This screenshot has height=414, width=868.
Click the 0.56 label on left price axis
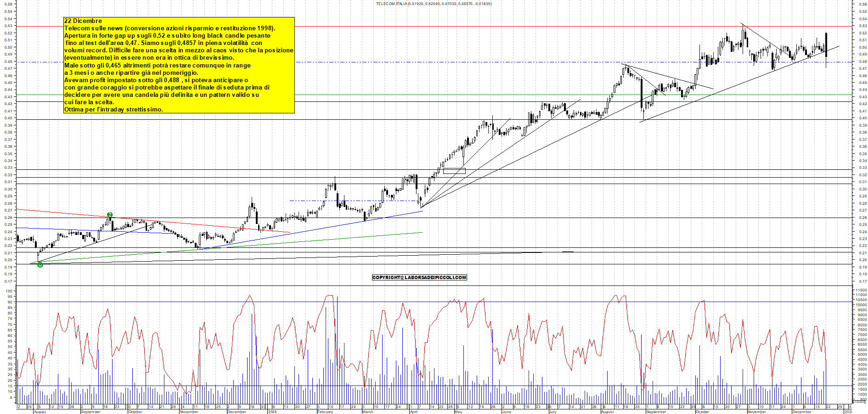click(x=8, y=5)
